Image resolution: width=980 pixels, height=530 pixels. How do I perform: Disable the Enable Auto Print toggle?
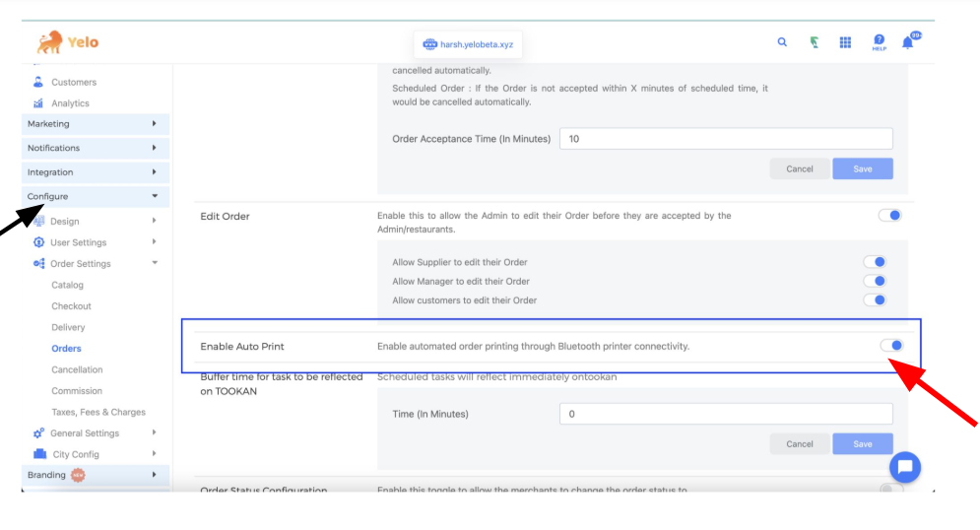click(x=890, y=346)
